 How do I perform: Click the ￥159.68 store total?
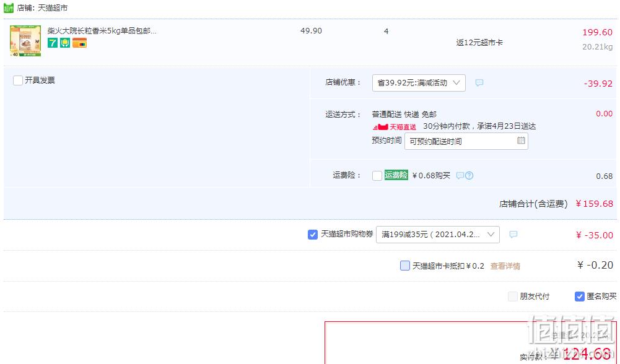(x=595, y=204)
